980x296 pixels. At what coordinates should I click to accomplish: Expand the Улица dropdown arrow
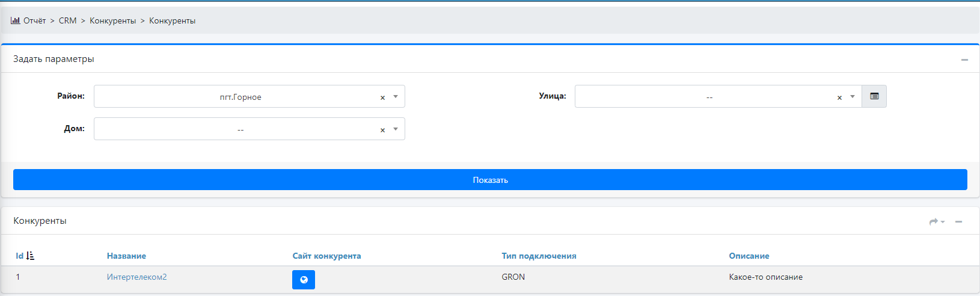[x=853, y=97]
